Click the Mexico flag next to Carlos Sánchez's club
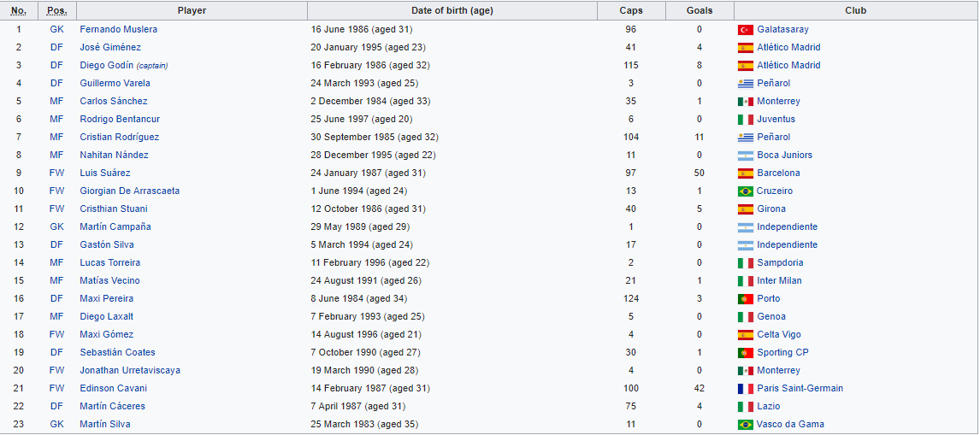Viewport: 980px width, 435px height. click(x=745, y=102)
